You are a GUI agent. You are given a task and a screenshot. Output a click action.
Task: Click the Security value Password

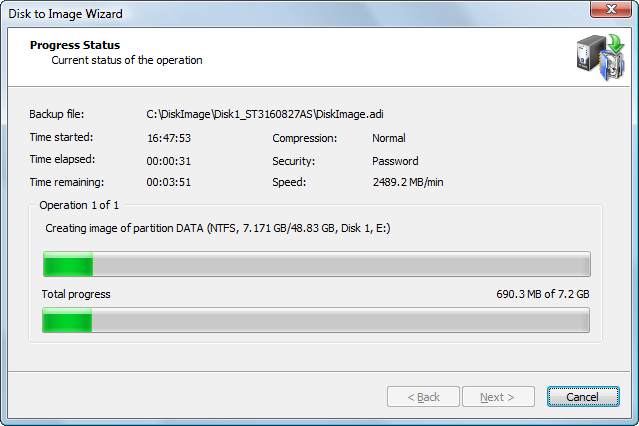pos(395,161)
